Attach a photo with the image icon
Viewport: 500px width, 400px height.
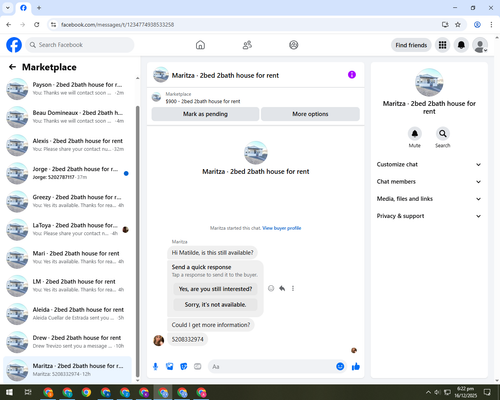click(170, 367)
